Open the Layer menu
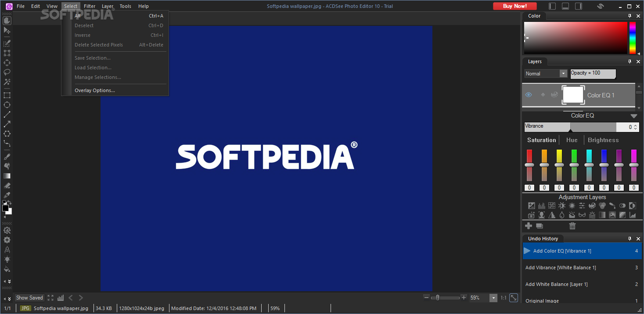The width and height of the screenshot is (644, 314). click(108, 6)
